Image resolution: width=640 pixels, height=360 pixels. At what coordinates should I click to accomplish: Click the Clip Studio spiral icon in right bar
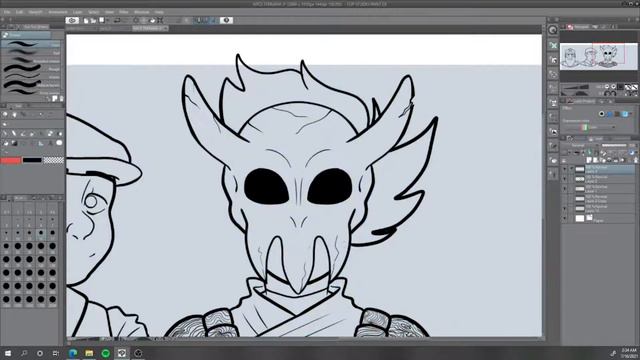click(x=553, y=30)
